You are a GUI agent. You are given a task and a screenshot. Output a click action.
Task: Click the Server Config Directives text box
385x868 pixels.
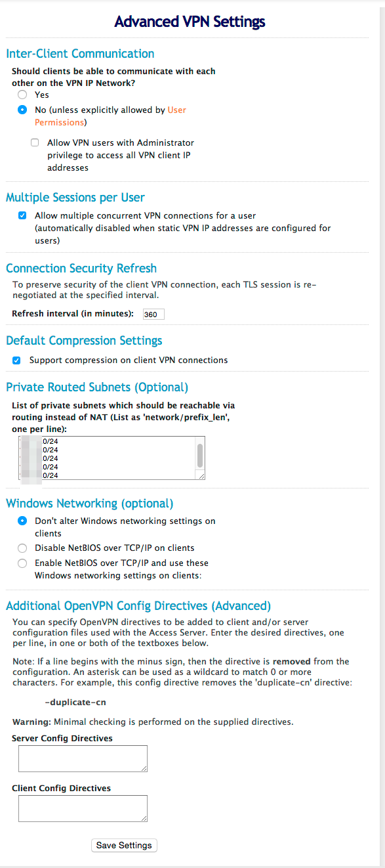(83, 758)
